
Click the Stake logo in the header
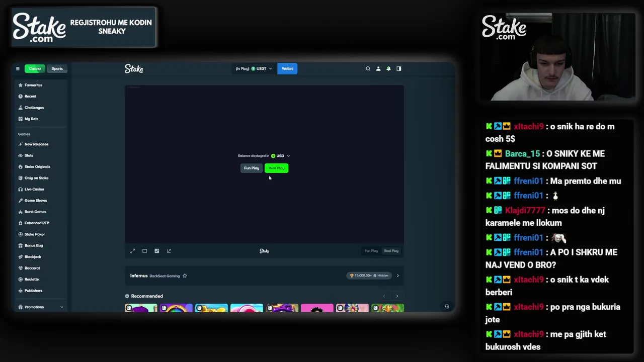click(134, 69)
